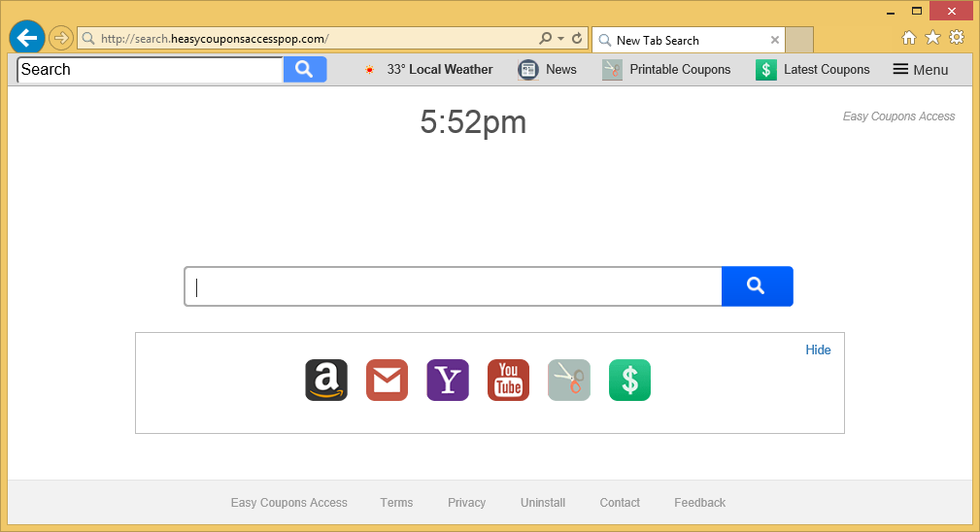Screen dimensions: 980x532
Task: Launch the Yahoo shortcut icon
Action: 448,381
